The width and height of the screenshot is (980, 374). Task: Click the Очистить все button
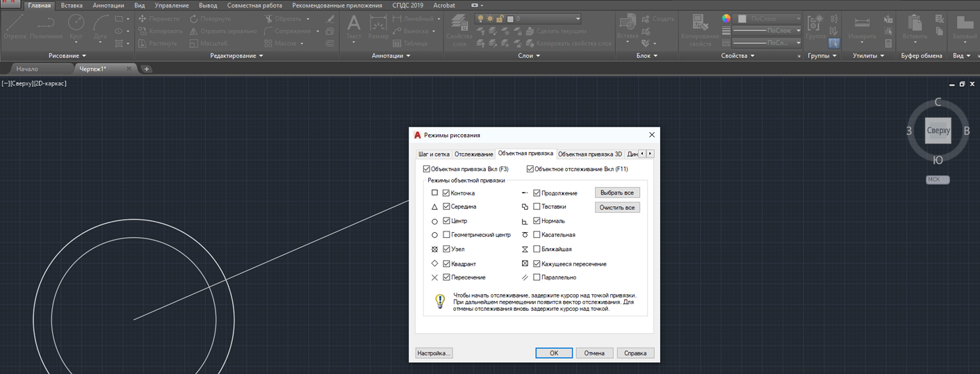(617, 207)
